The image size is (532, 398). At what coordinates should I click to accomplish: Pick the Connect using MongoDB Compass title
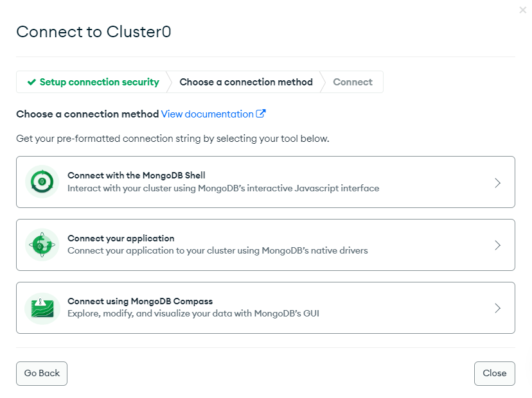pyautogui.click(x=140, y=301)
